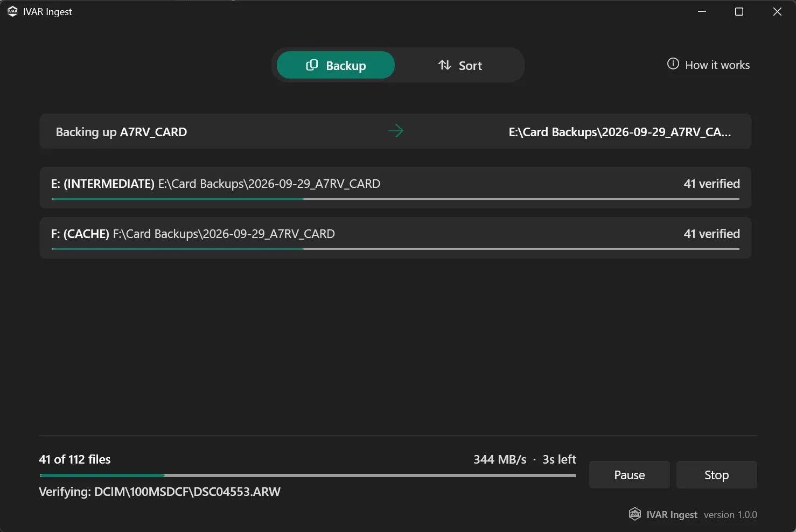Select the F: (CACHE) destination row
Image resolution: width=796 pixels, height=532 pixels.
395,237
